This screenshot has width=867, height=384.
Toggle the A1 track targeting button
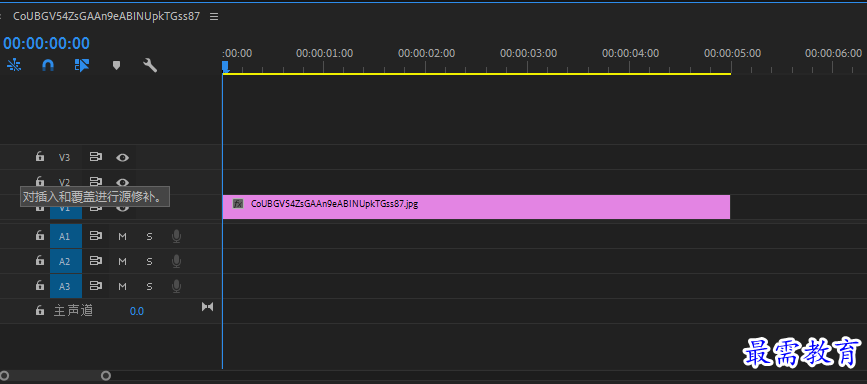pyautogui.click(x=66, y=236)
